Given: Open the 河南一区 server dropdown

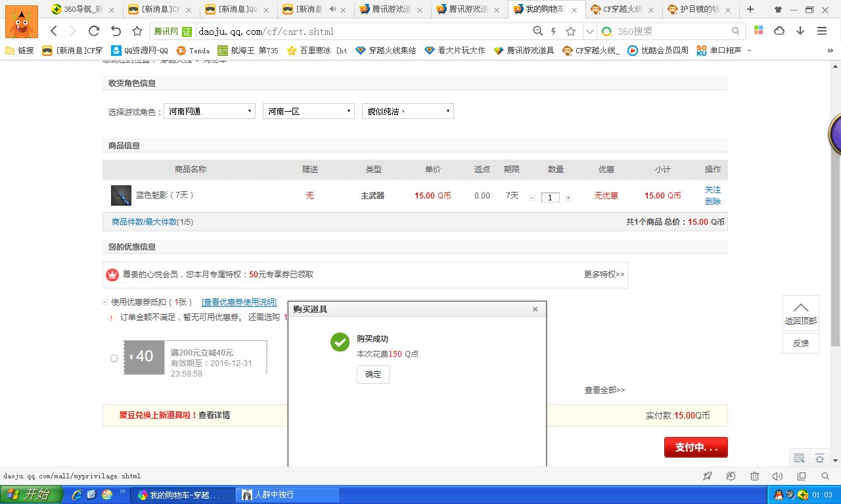Looking at the screenshot, I should [x=309, y=111].
